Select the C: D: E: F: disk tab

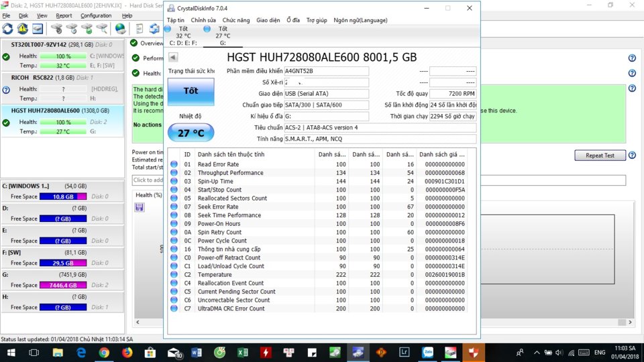(x=182, y=36)
